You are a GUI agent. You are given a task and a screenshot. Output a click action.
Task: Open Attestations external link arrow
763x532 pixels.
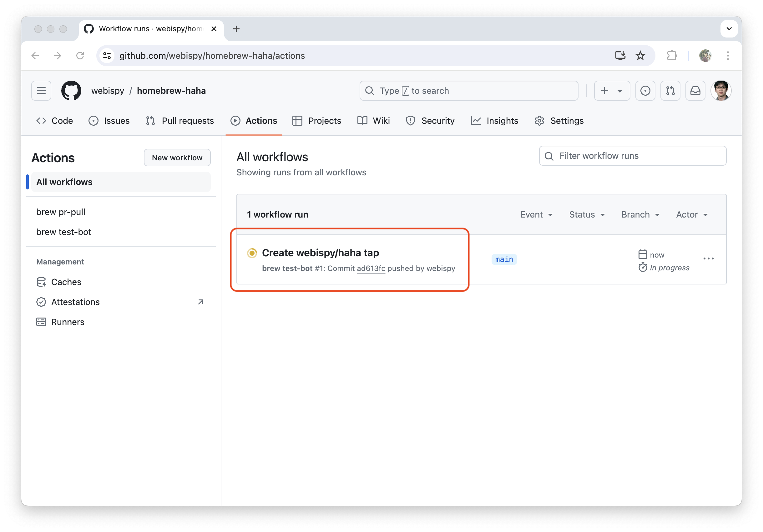click(x=201, y=302)
